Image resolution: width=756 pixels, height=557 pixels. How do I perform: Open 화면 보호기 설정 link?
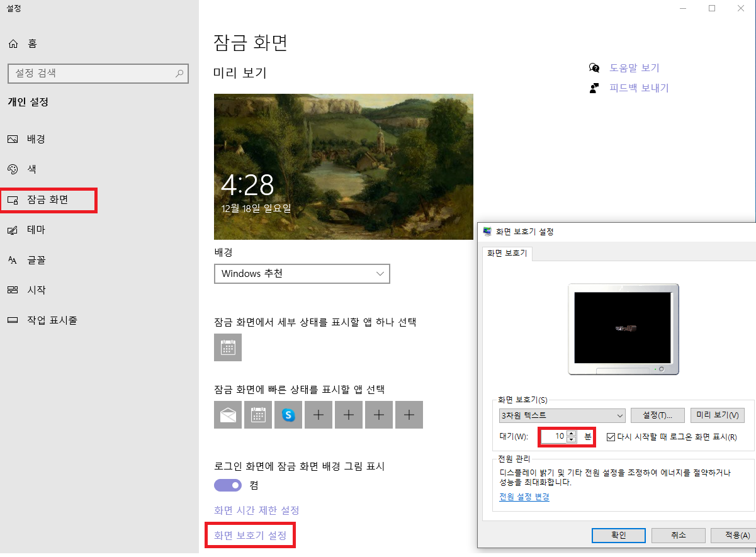(251, 536)
